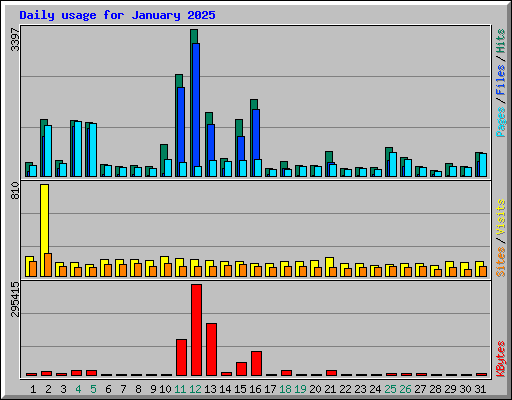The width and height of the screenshot is (512, 400).
Task: Click day label "10" on the x-axis
Action: (x=165, y=389)
